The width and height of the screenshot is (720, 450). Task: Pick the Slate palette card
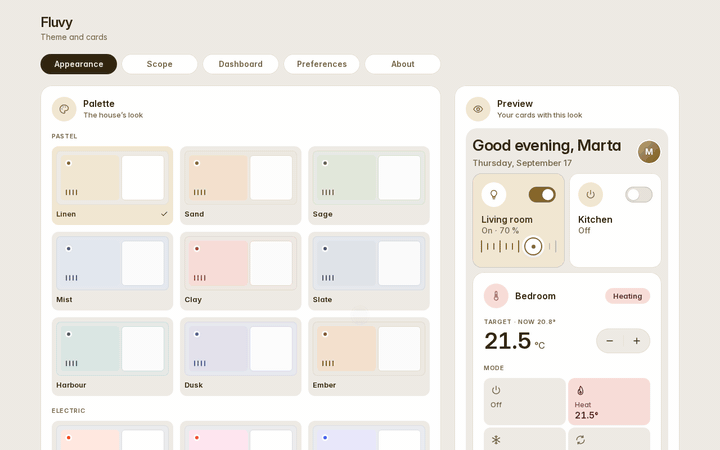pyautogui.click(x=369, y=271)
